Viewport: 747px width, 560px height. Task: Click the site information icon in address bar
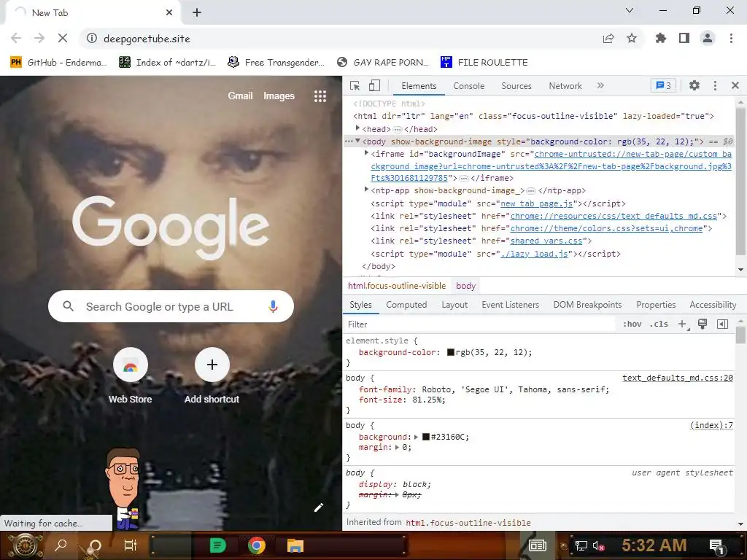(x=92, y=38)
